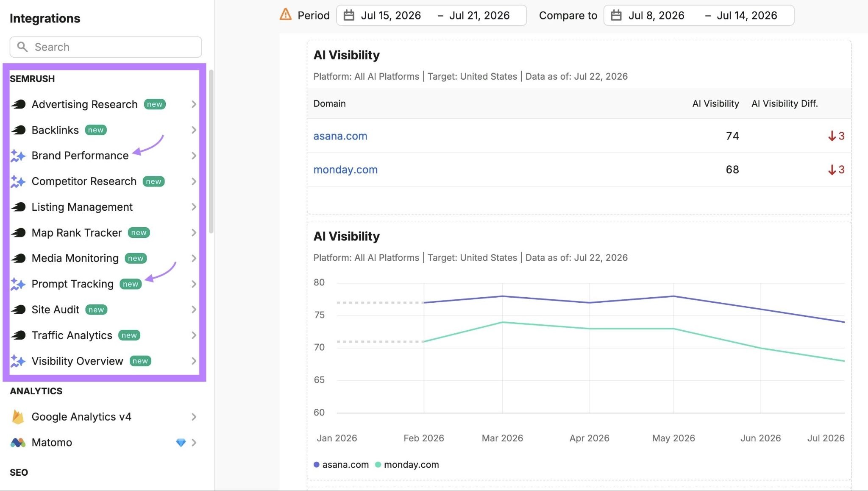This screenshot has width=868, height=491.
Task: Expand Traffic Analytics with its chevron
Action: 194,335
